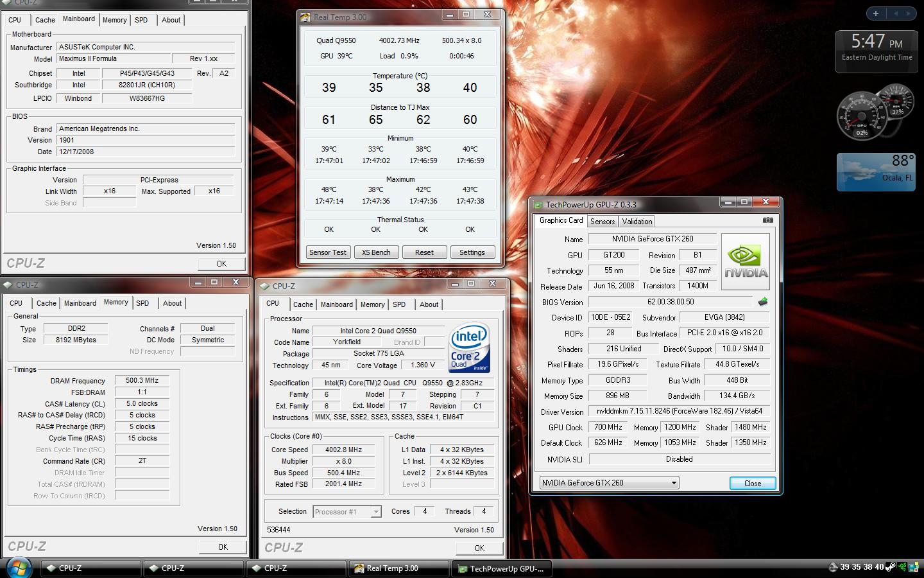
Task: Click the BIOS Version field in GPU-Z
Action: point(671,302)
